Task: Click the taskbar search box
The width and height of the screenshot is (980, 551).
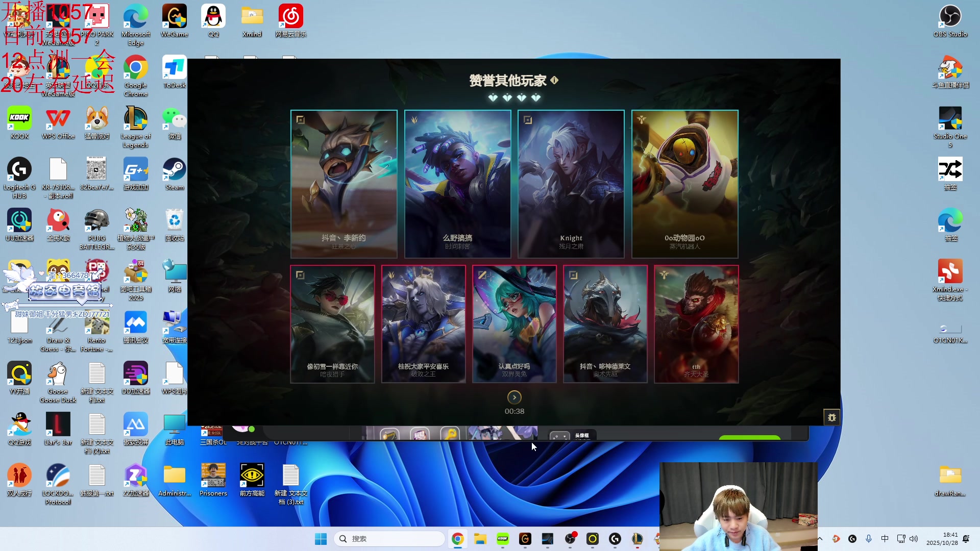Action: [x=389, y=539]
